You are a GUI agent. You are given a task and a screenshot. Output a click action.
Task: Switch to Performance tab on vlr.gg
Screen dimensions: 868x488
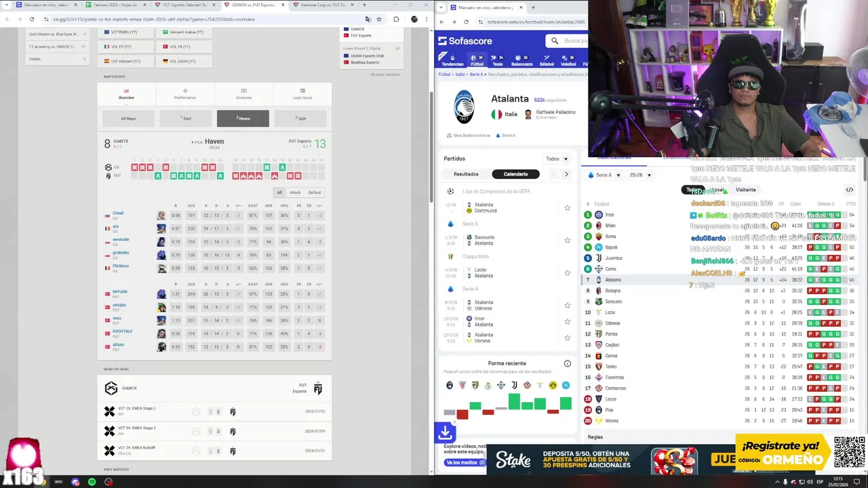pyautogui.click(x=185, y=94)
